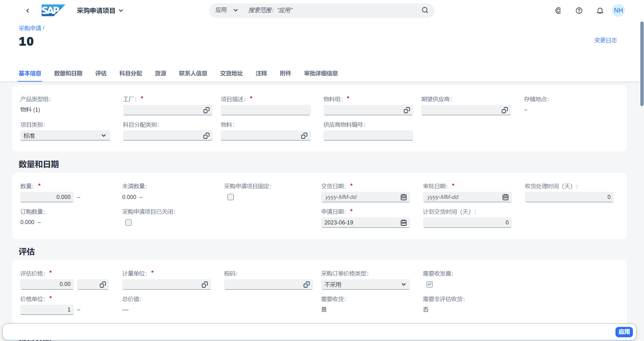Open calendar picker for 审批日期
Viewport: 644px width, 341px height.
(x=505, y=197)
